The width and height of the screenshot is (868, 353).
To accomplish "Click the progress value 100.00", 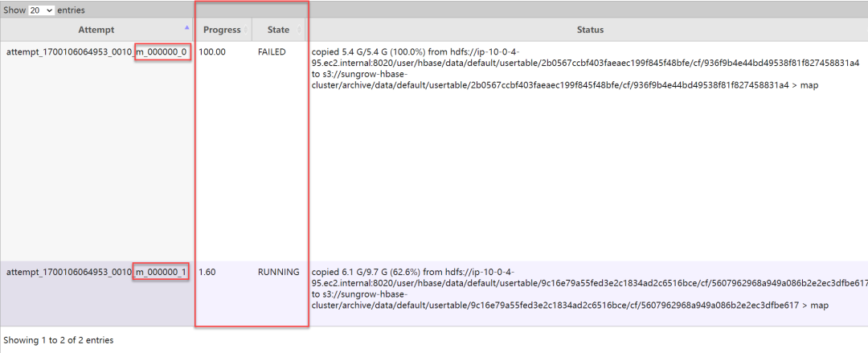I will click(x=212, y=52).
